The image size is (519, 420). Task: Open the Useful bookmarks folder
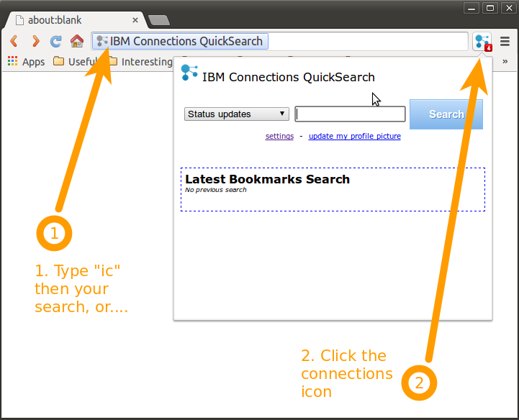coord(75,62)
